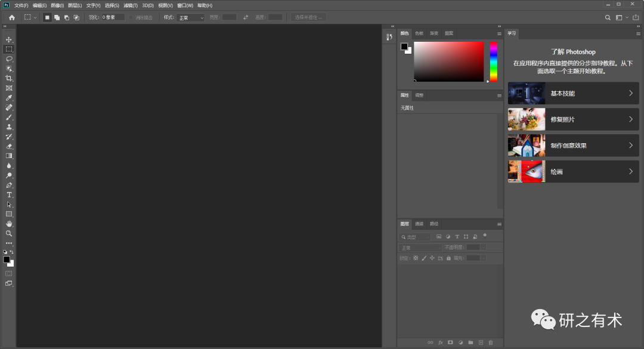Open the 文件(F) menu

coord(21,5)
